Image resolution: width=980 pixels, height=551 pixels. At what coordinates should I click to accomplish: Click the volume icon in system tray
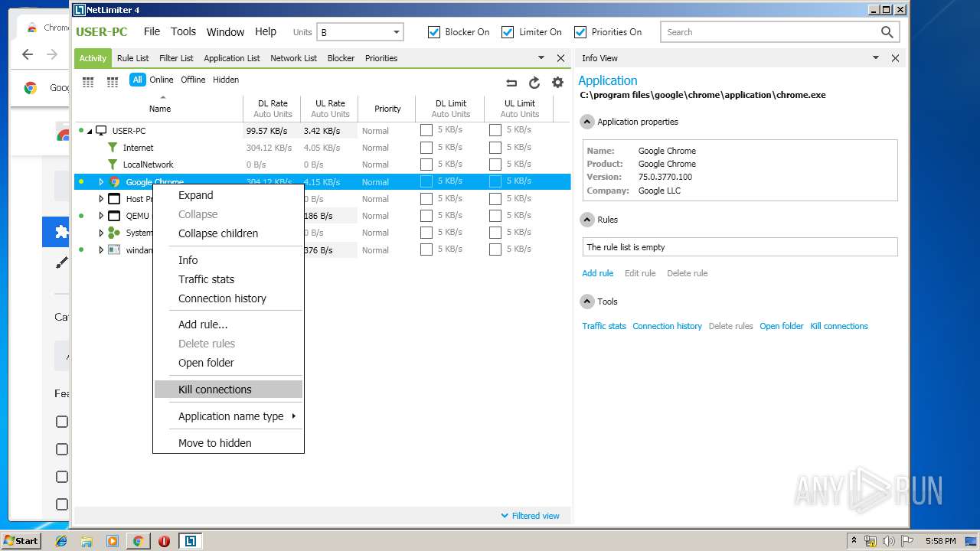(x=889, y=541)
